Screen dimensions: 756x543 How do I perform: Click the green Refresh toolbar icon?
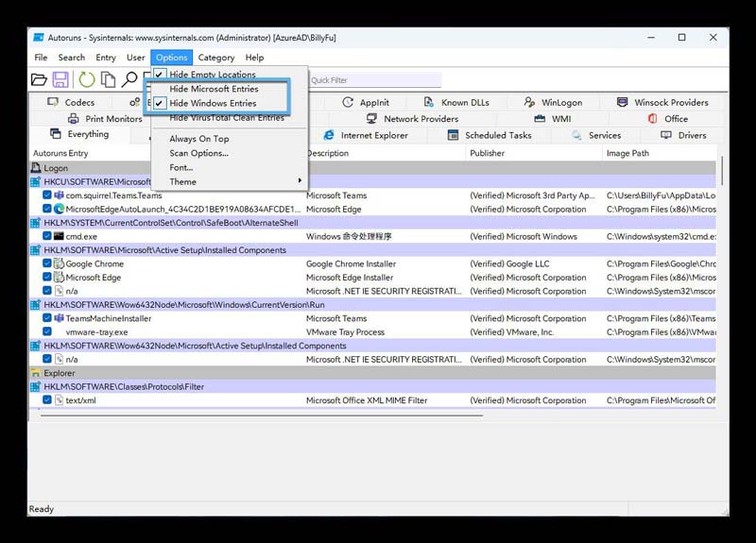pyautogui.click(x=87, y=79)
